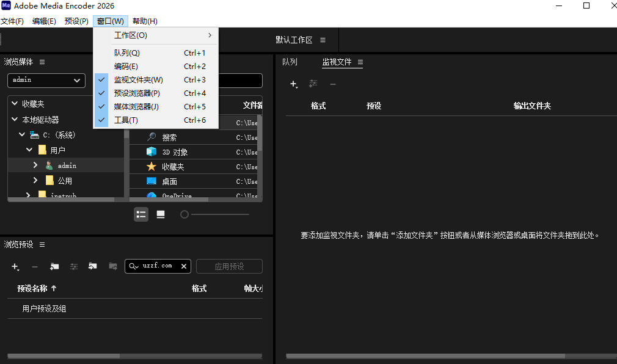
Task: Click the preset browser horizontal scrollbar
Action: point(64,355)
